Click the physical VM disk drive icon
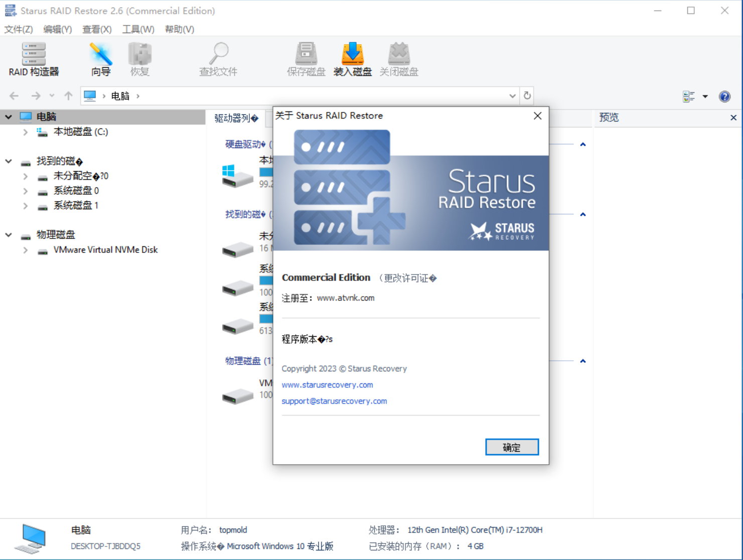 point(237,396)
